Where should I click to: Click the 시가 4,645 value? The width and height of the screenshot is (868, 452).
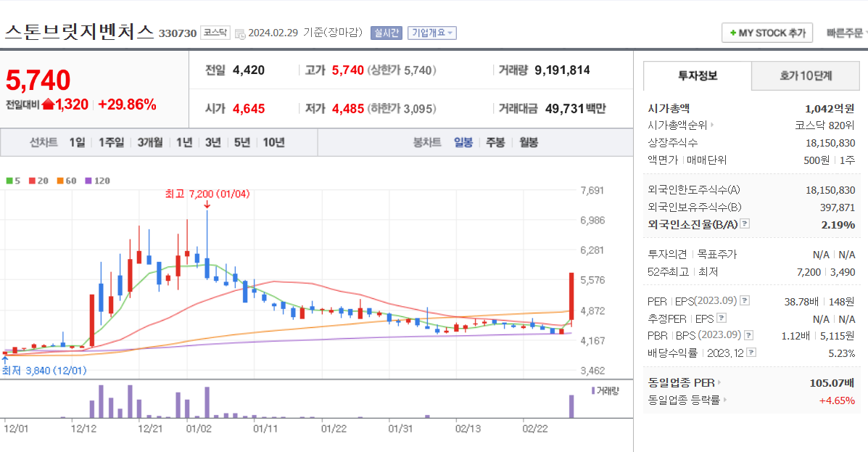[249, 109]
